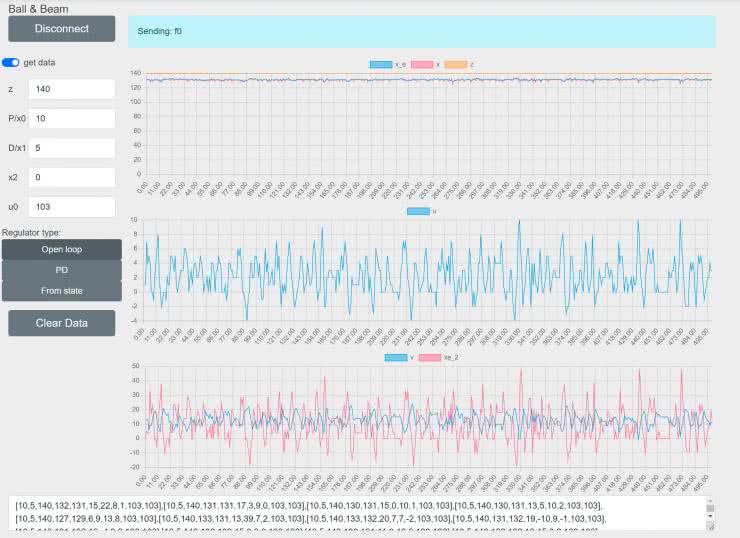The width and height of the screenshot is (740, 538).
Task: Hide the u series via its legend
Action: coord(418,211)
